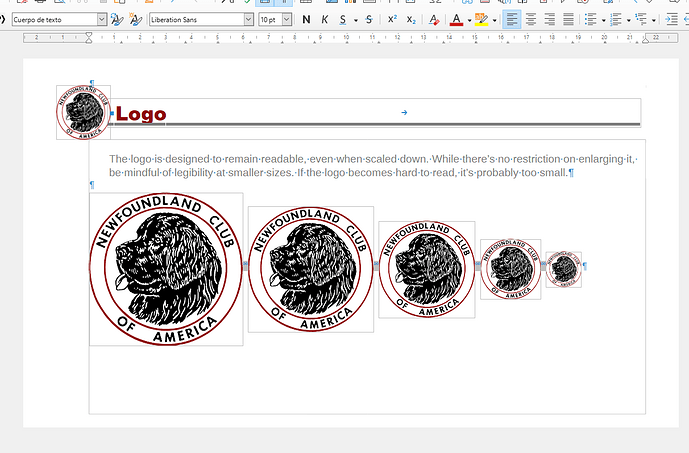This screenshot has height=453, width=689.
Task: Toggle strikethrough text formatting
Action: pyautogui.click(x=369, y=19)
